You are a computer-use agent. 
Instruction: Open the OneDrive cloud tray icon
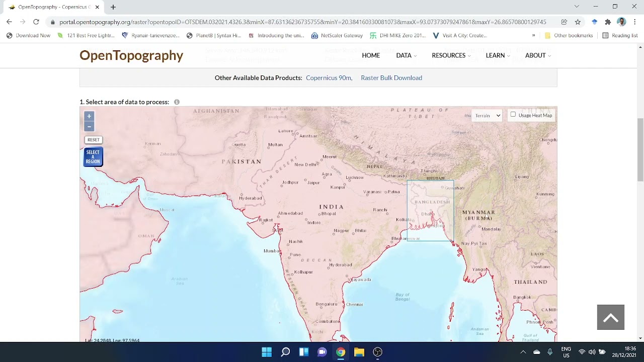pyautogui.click(x=537, y=352)
